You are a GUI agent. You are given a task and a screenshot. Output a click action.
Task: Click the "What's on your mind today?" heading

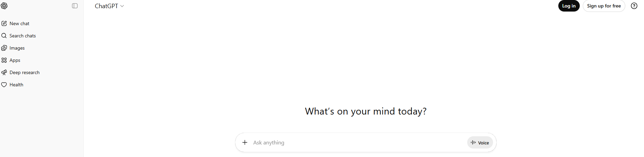coord(366,111)
